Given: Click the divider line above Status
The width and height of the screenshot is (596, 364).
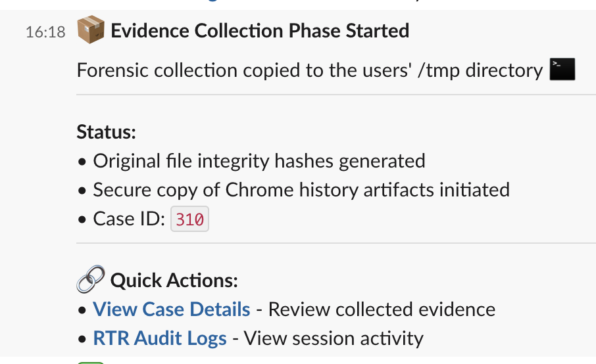Looking at the screenshot, I should click(x=336, y=95).
